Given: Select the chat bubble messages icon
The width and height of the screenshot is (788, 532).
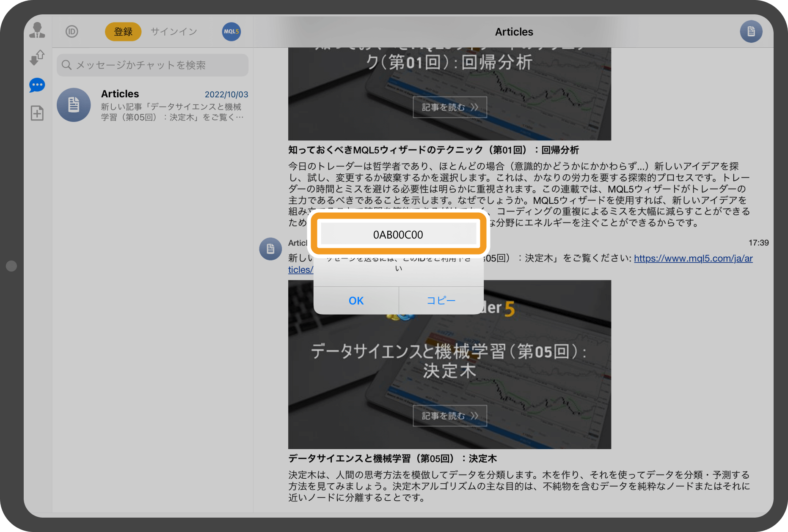Looking at the screenshot, I should pos(37,85).
